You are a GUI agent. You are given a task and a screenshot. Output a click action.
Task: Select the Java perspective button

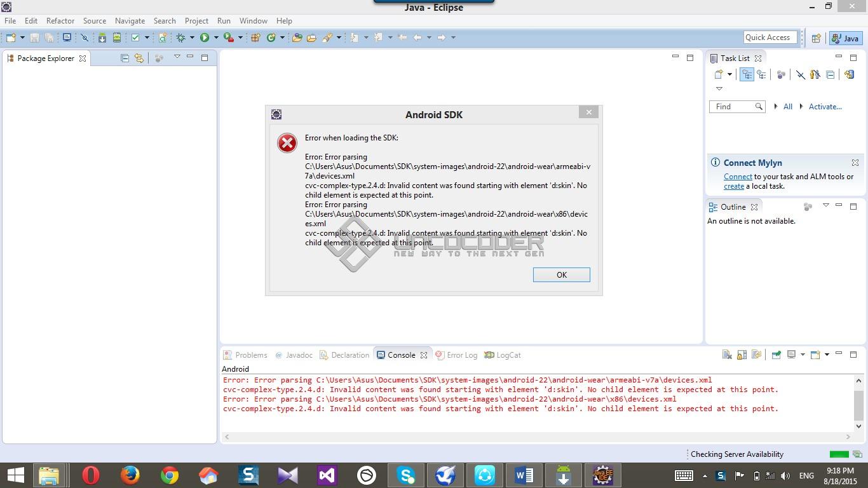tap(845, 38)
